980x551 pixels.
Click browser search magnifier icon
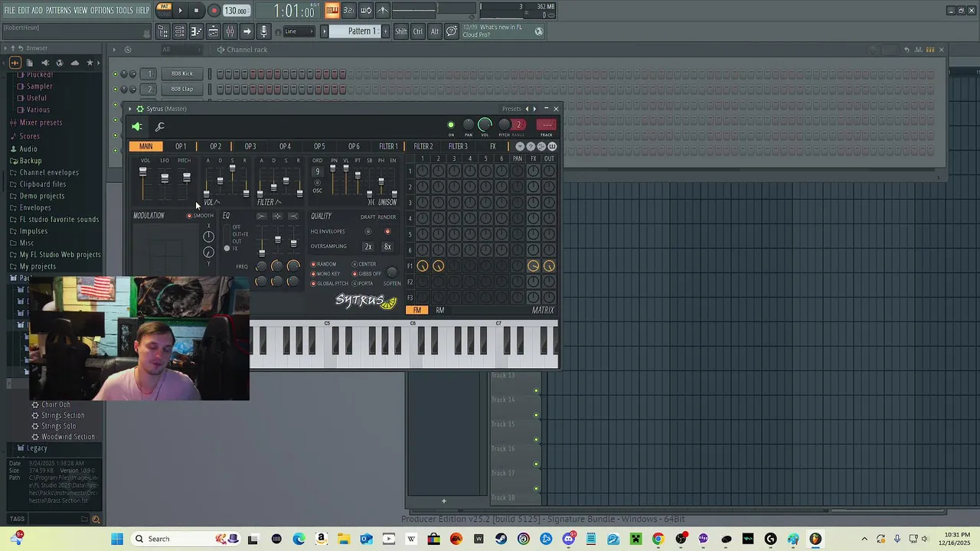(96, 520)
